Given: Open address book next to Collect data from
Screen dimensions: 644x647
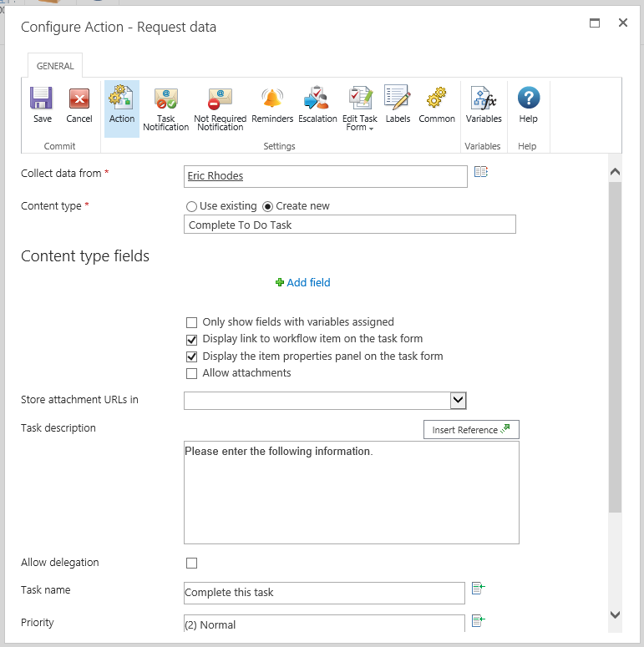Looking at the screenshot, I should pos(480,172).
